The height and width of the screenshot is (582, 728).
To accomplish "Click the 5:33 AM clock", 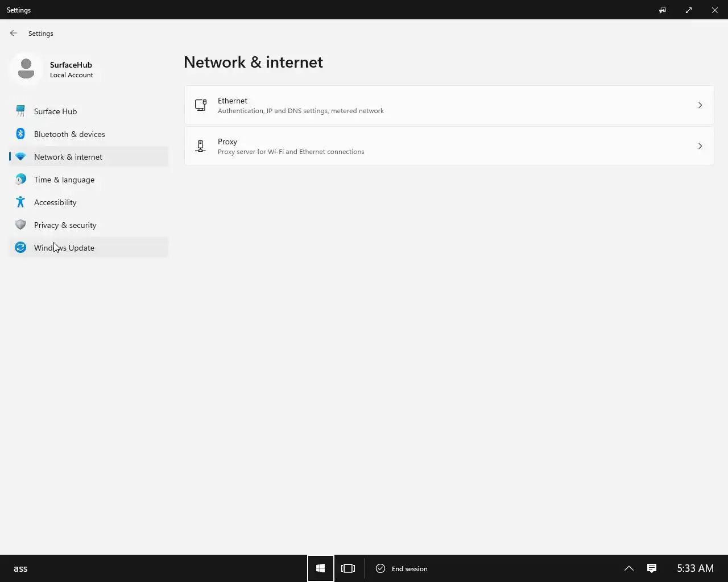I will pyautogui.click(x=695, y=568).
